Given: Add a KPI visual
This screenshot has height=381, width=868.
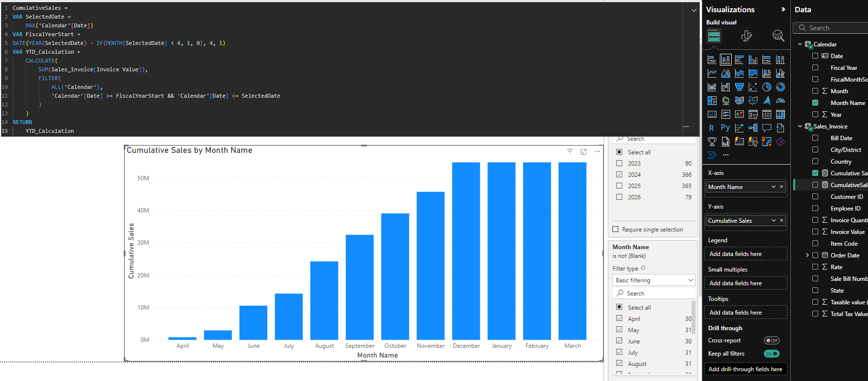Looking at the screenshot, I should (x=739, y=114).
